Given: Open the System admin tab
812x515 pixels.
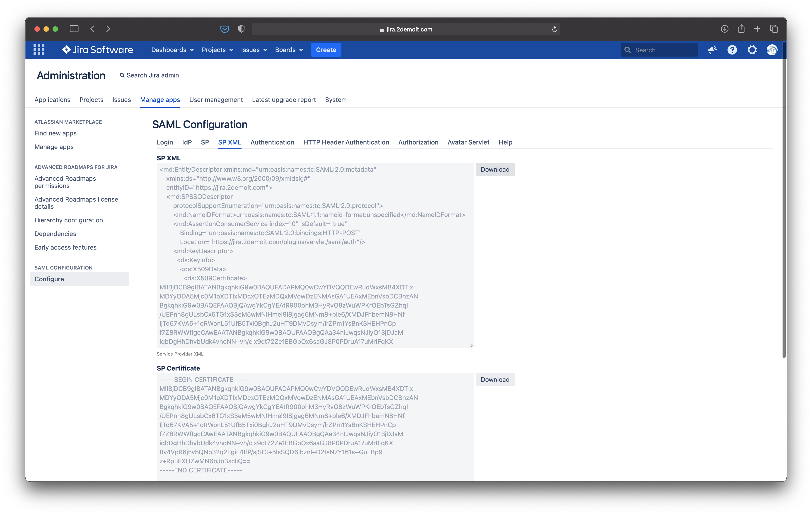Looking at the screenshot, I should (x=336, y=100).
